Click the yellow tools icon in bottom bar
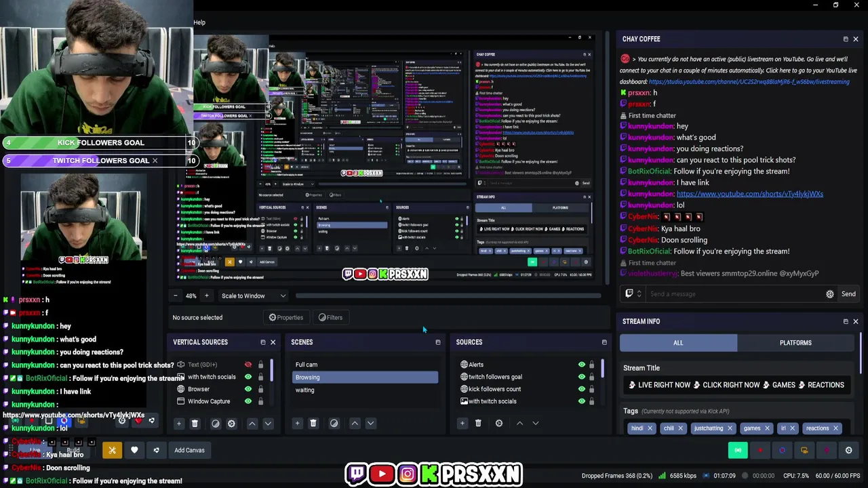The width and height of the screenshot is (868, 488). [112, 450]
